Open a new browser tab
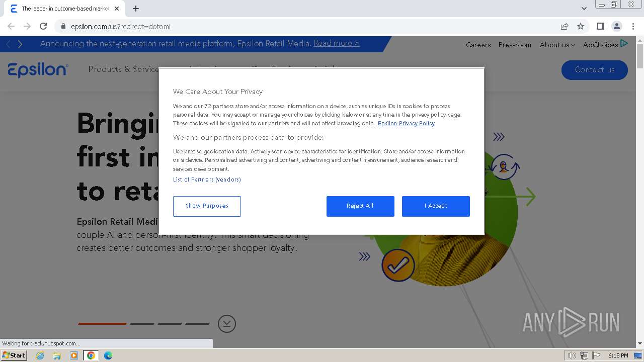The width and height of the screenshot is (644, 362). (136, 9)
